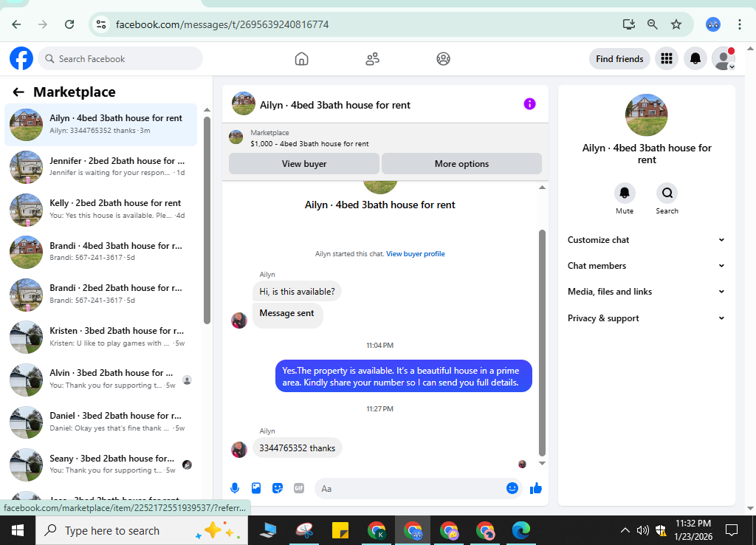Viewport: 756px width, 545px height.
Task: Click the More options button
Action: [461, 163]
